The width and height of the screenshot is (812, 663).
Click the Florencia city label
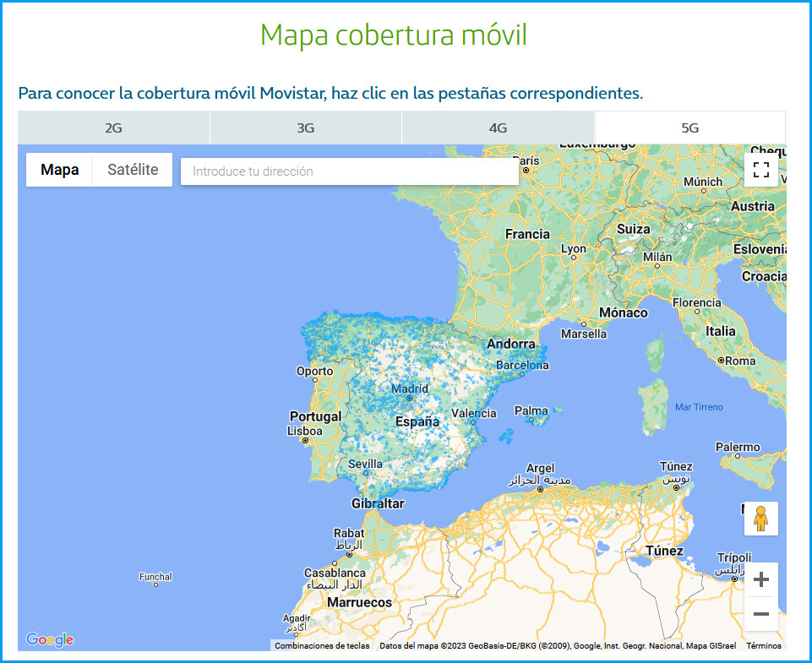point(696,302)
